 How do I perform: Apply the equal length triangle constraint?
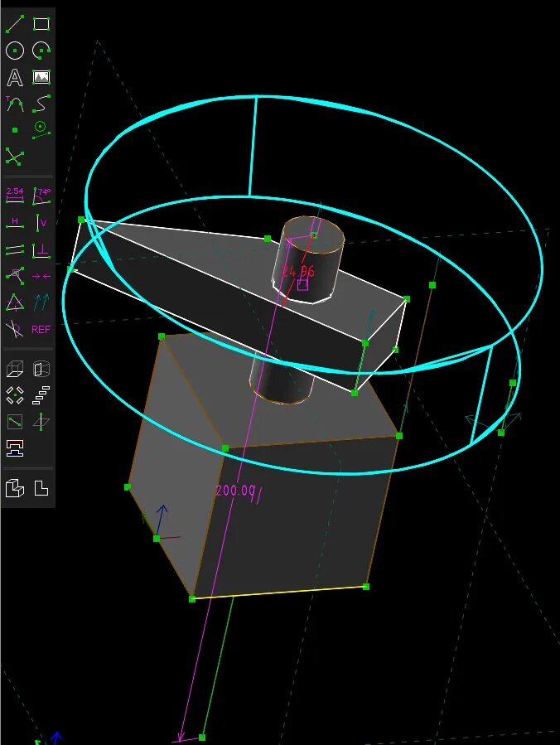pyautogui.click(x=15, y=302)
